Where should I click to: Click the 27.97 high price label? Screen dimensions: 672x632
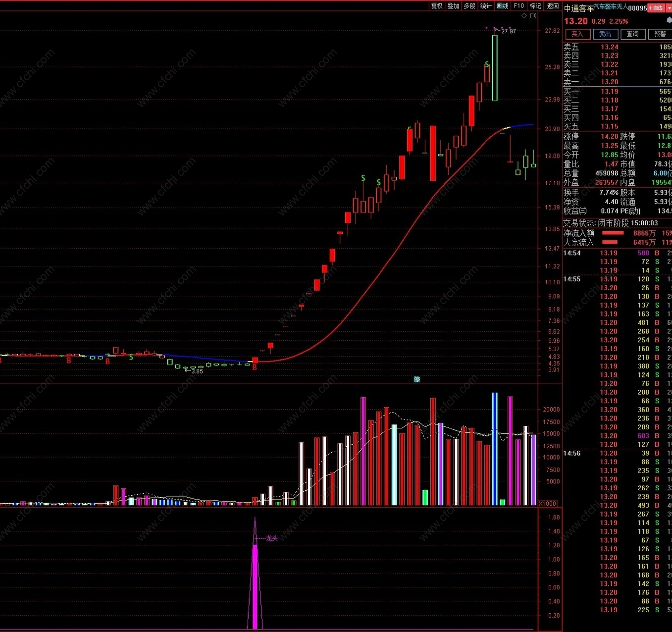point(509,31)
